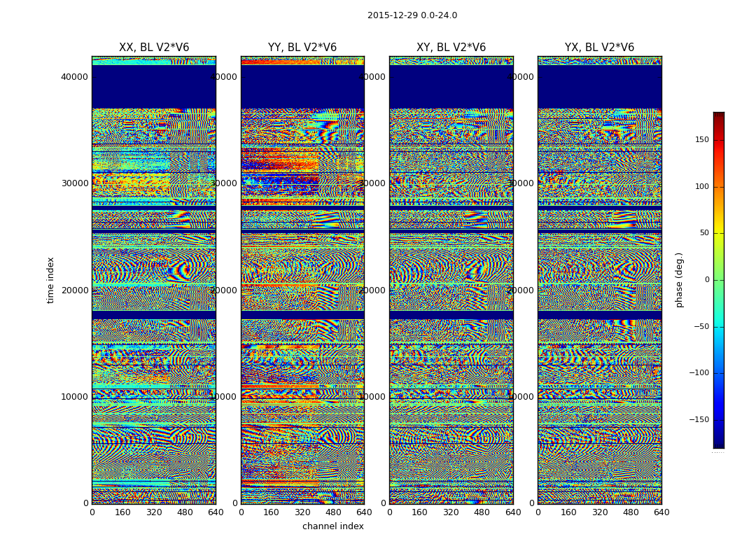Click the '160' x-tick under YX plot
This screenshot has height=560, width=735.
(x=568, y=512)
